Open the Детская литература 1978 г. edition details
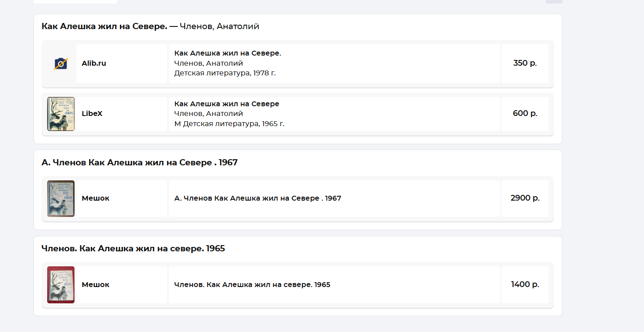Screen dimensions: 644x332 click(225, 73)
